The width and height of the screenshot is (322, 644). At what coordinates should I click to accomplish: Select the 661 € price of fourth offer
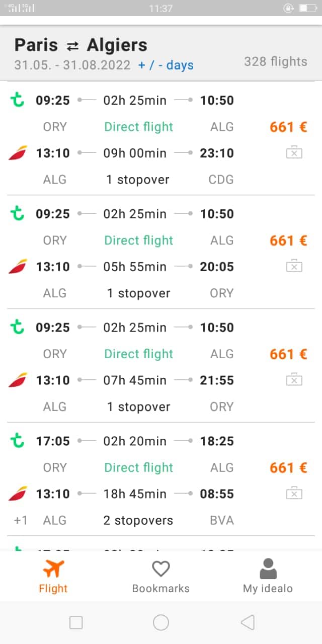click(288, 468)
